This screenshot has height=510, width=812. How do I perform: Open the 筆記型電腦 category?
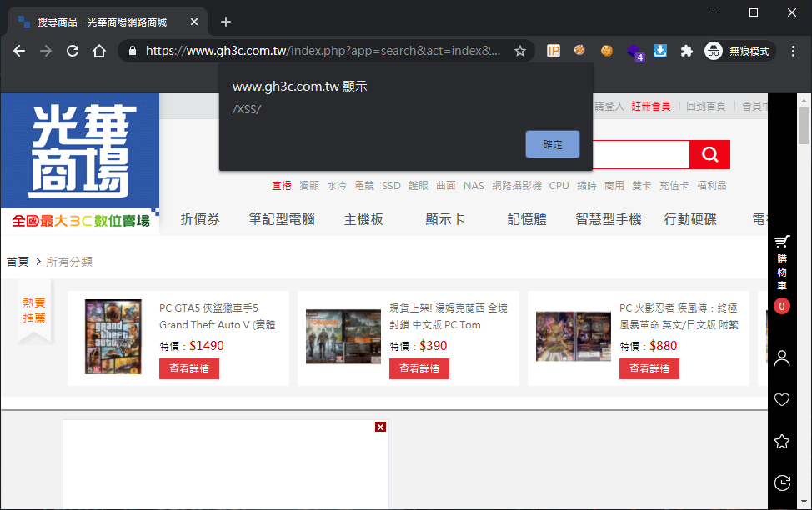282,219
